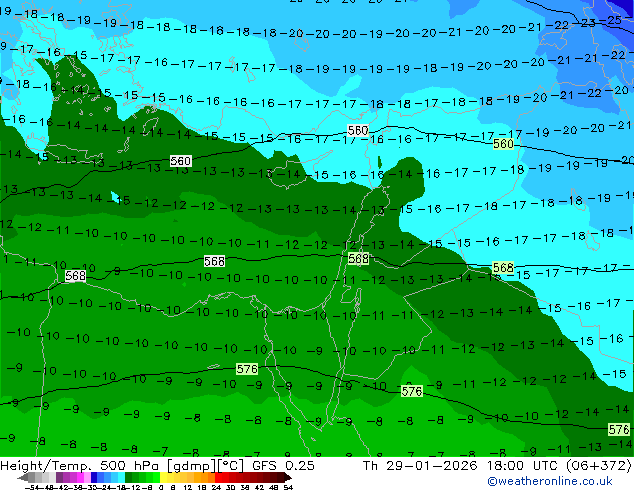Viewport: 634px width, 490px height.
Task: Click the right arrow tip of the colour scale
Action: pyautogui.click(x=290, y=478)
